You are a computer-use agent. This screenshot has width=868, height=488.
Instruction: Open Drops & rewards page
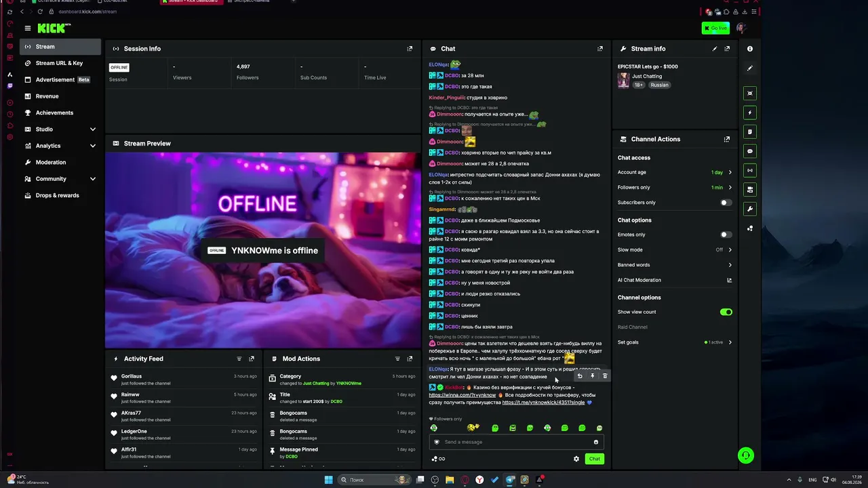point(60,195)
